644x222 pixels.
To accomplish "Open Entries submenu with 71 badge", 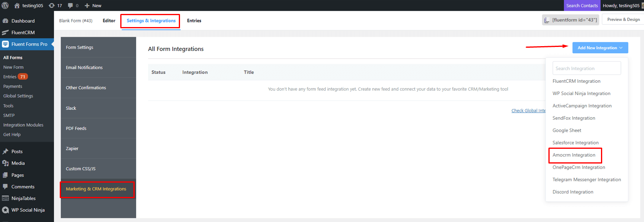I will click(x=16, y=77).
